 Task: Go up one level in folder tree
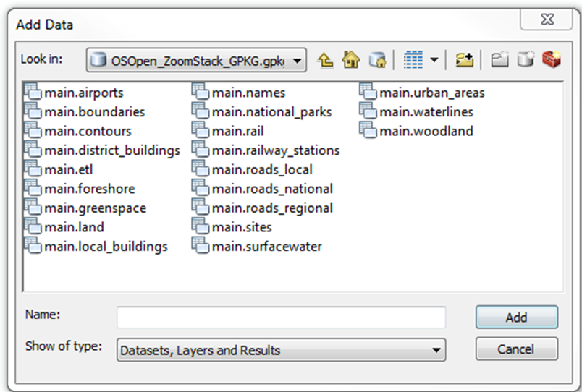click(x=326, y=60)
